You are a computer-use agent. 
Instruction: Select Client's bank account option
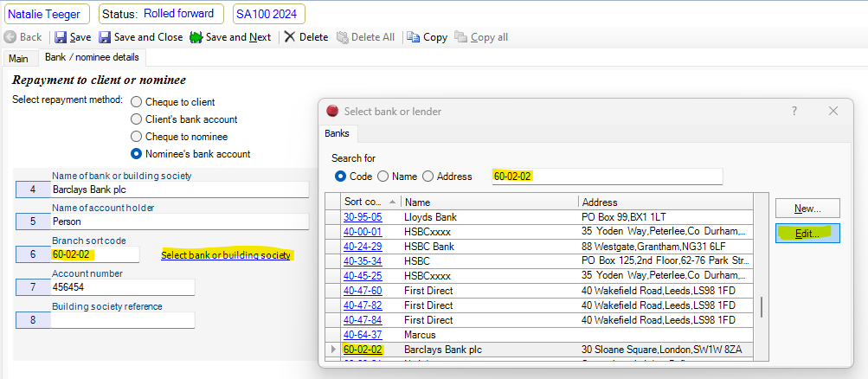pos(136,119)
